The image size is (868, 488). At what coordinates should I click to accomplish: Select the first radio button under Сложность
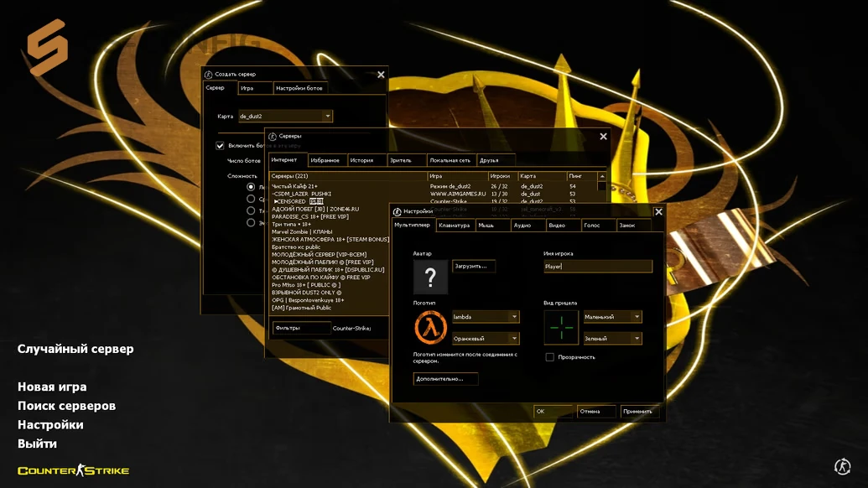tap(251, 187)
